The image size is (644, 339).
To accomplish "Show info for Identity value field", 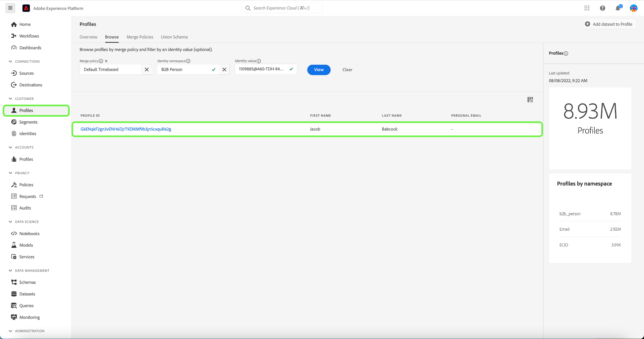I will pyautogui.click(x=259, y=61).
